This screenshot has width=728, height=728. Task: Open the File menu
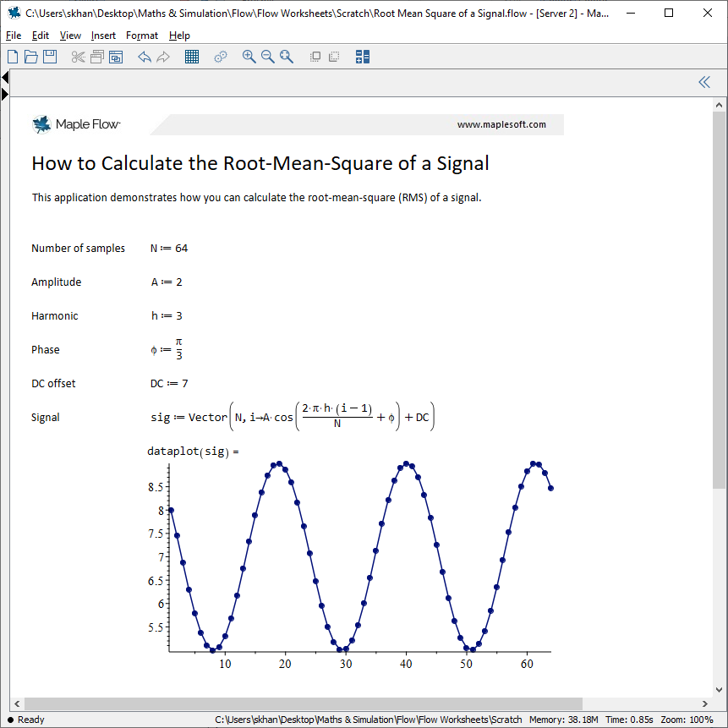point(14,36)
